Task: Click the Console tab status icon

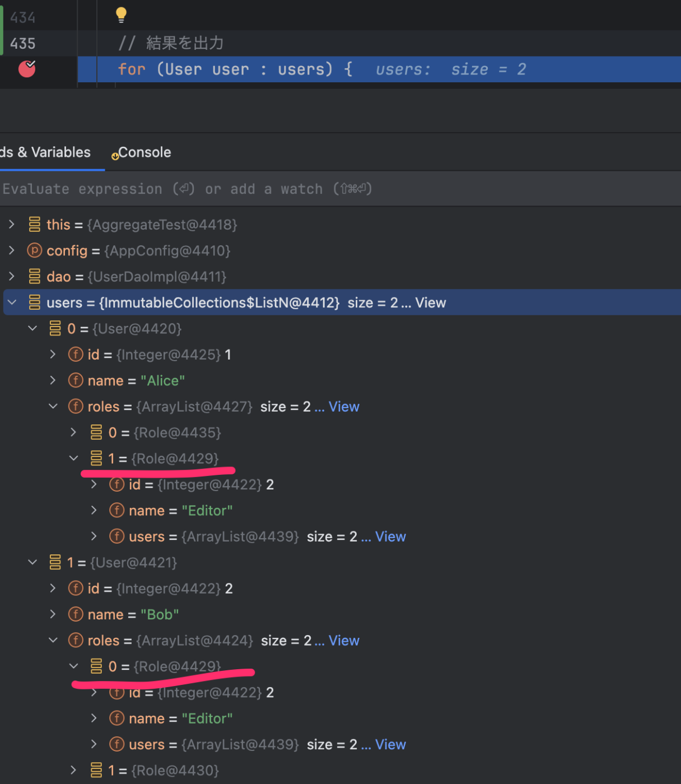Action: point(115,156)
